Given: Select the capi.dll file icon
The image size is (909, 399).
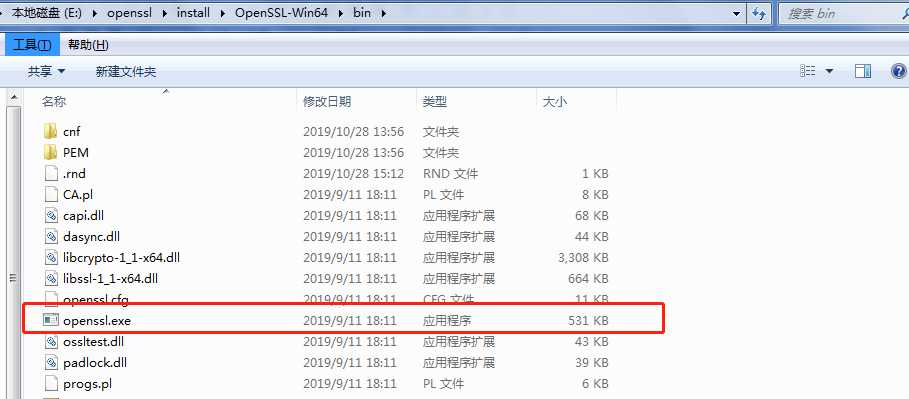Looking at the screenshot, I should click(x=52, y=216).
